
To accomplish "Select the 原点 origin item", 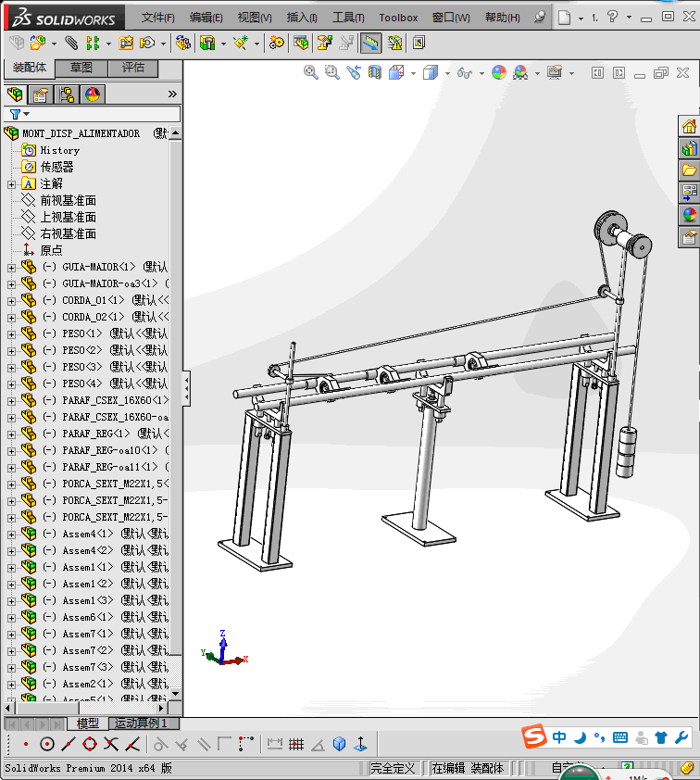I will 51,250.
